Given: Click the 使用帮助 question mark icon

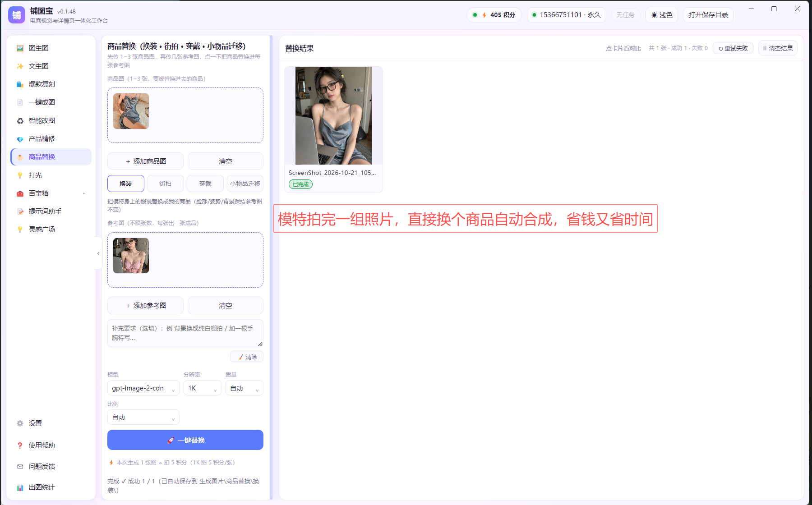Looking at the screenshot, I should pos(20,445).
